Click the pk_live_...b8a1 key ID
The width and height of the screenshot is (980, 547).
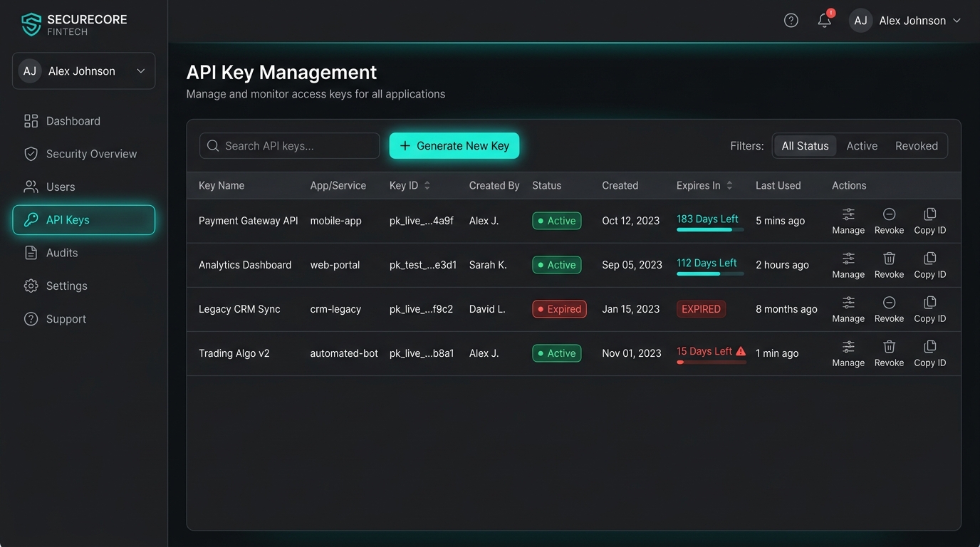click(422, 353)
